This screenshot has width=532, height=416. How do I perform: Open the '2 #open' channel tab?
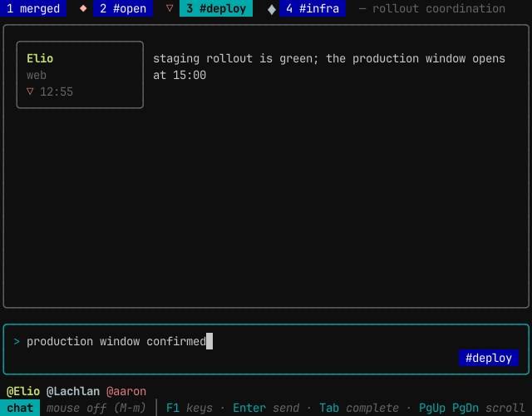coord(123,8)
